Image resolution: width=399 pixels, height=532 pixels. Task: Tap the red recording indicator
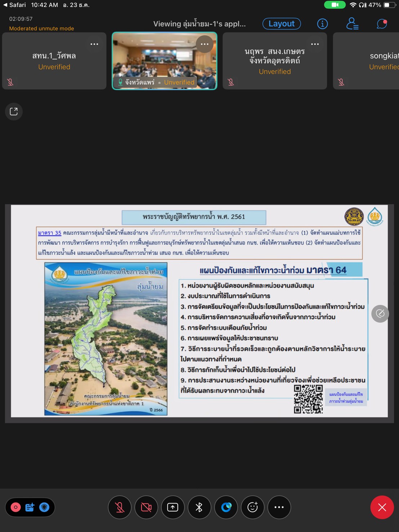coord(16,507)
